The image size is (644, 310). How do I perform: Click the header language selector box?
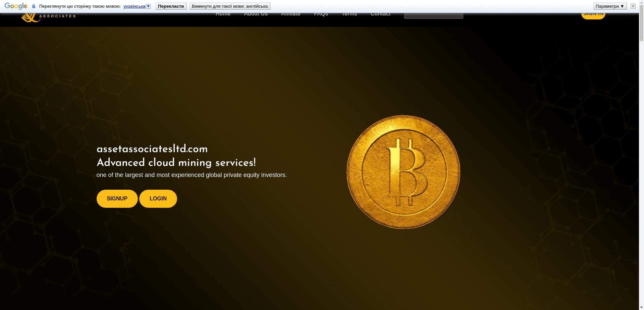click(433, 15)
